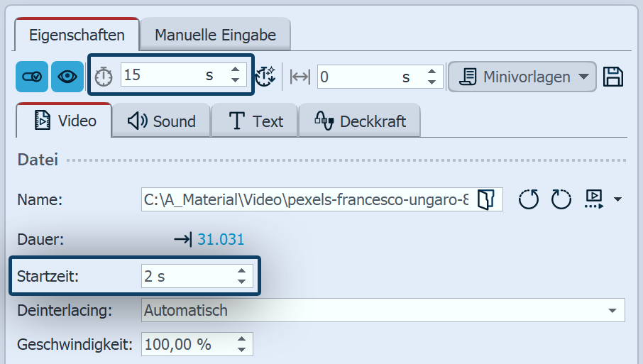643x364 pixels.
Task: Toggle the eye visibility button
Action: click(67, 77)
